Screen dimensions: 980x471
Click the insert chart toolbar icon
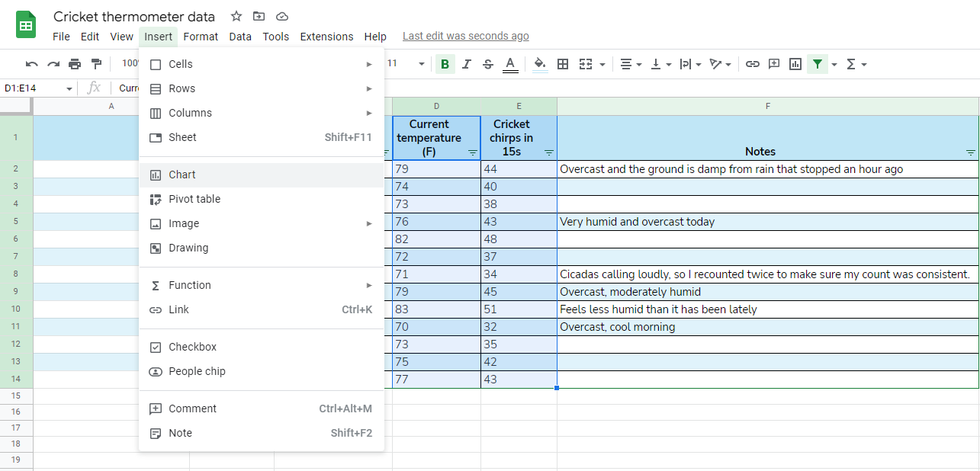pos(795,64)
